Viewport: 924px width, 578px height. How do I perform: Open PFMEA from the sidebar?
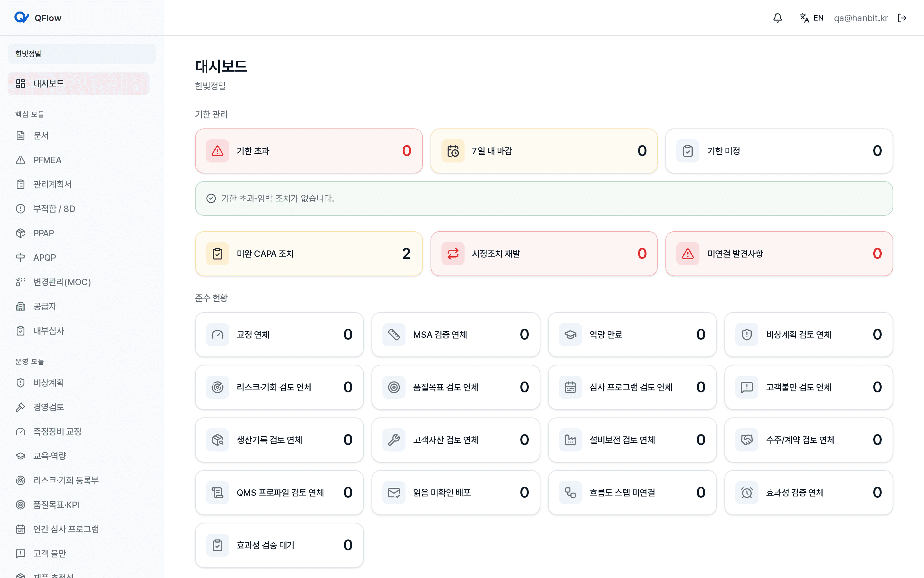[79, 160]
